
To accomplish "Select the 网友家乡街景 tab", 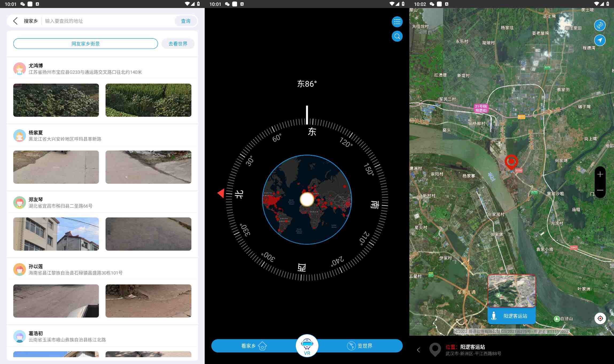I will (x=86, y=44).
